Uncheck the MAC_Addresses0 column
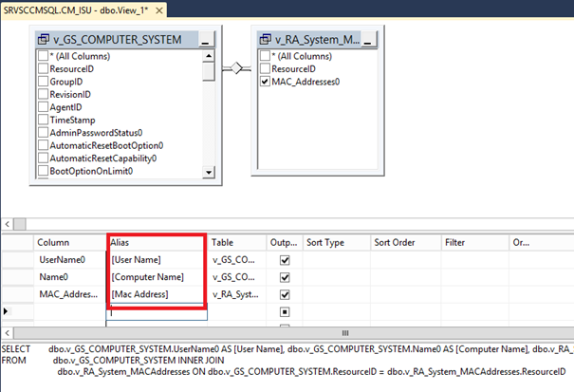The height and width of the screenshot is (392, 574). tap(265, 82)
